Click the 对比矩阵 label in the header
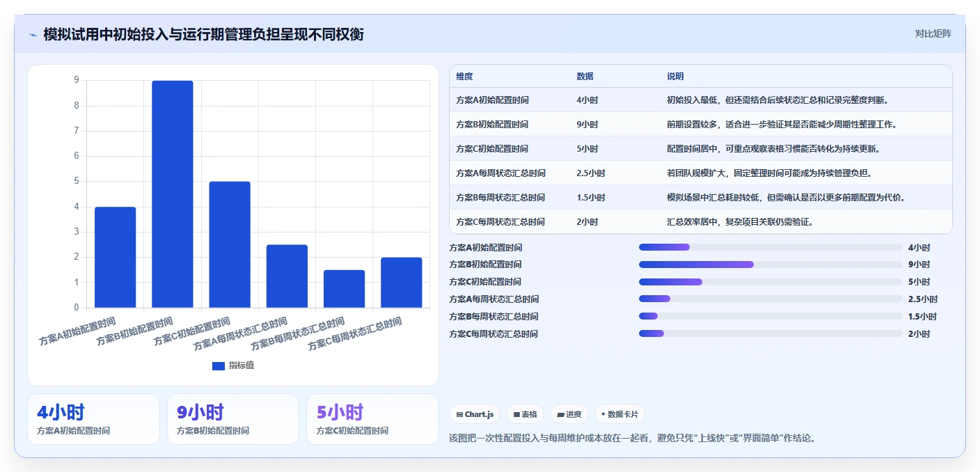Screen dimensions: 980x472 (933, 33)
